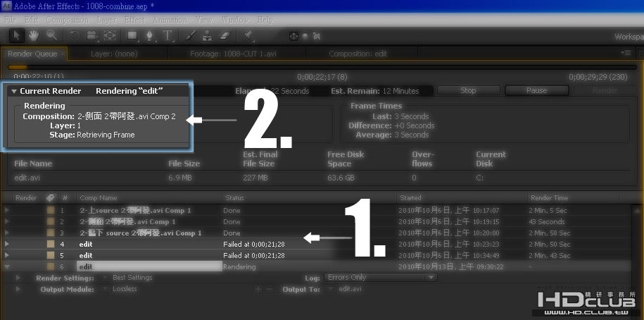The width and height of the screenshot is (644, 320).
Task: Click the render progress bar
Action: pyautogui.click(x=322, y=67)
